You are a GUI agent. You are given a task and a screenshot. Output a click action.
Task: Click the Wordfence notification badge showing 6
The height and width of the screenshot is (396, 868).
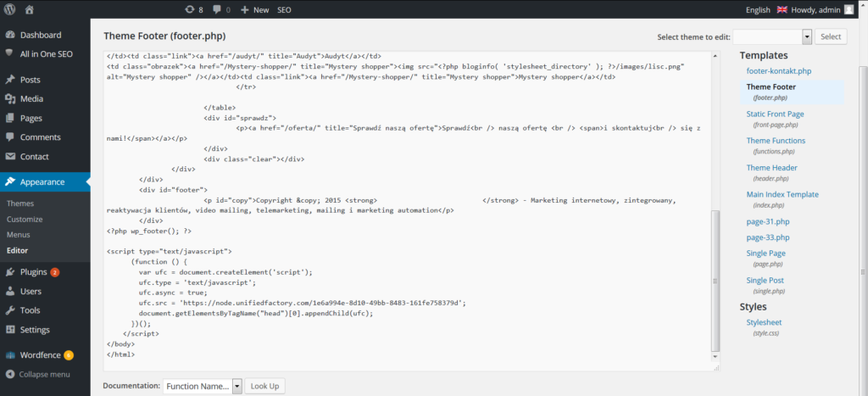[68, 355]
